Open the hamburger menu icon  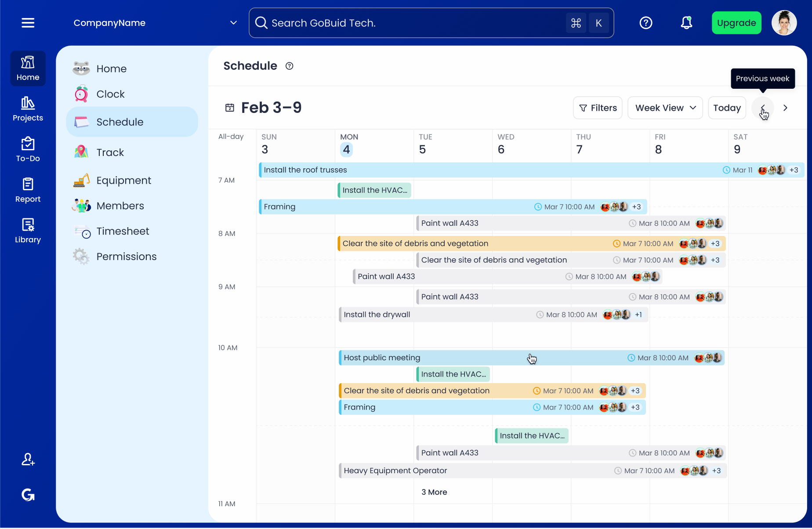[28, 23]
